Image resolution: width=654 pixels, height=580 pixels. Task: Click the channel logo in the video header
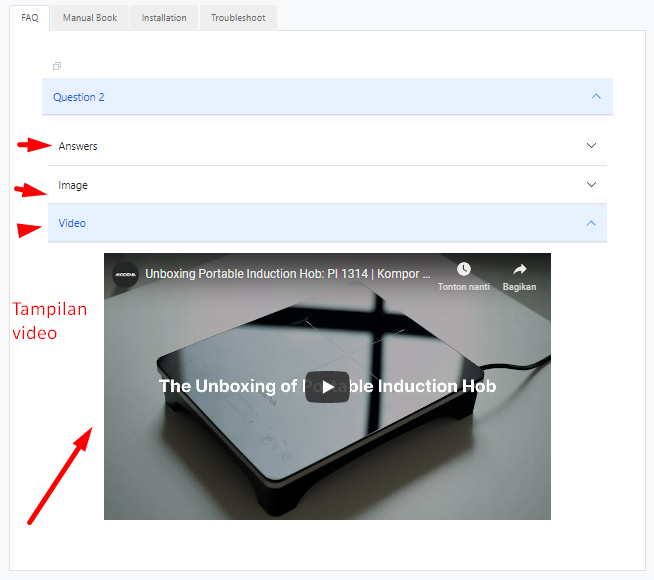126,274
